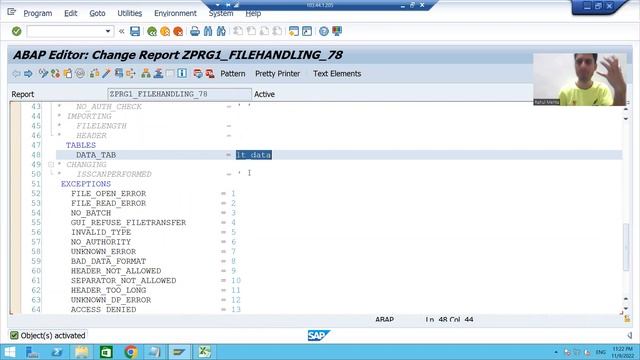Click SEPARATOR_NOT_ALLOWED on line 61
640x360 pixels.
pos(123,280)
